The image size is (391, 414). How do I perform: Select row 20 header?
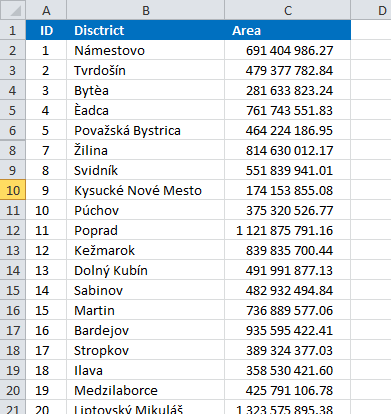(x=13, y=390)
